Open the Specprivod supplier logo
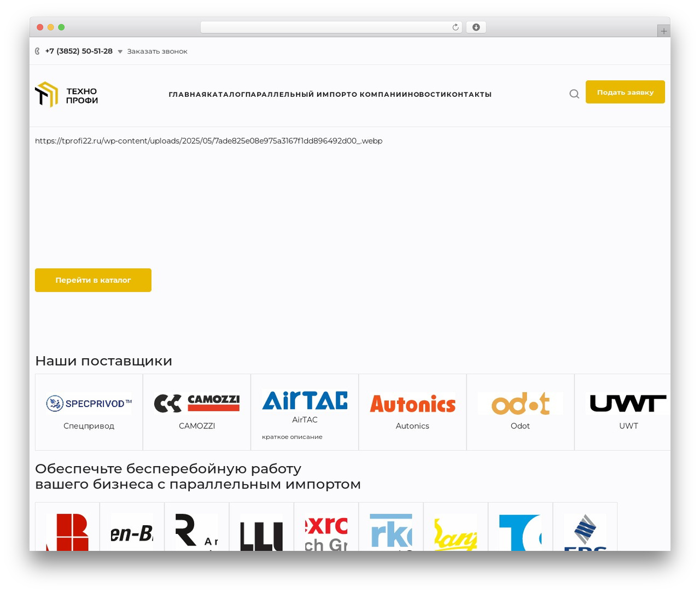The image size is (700, 593). pos(89,404)
